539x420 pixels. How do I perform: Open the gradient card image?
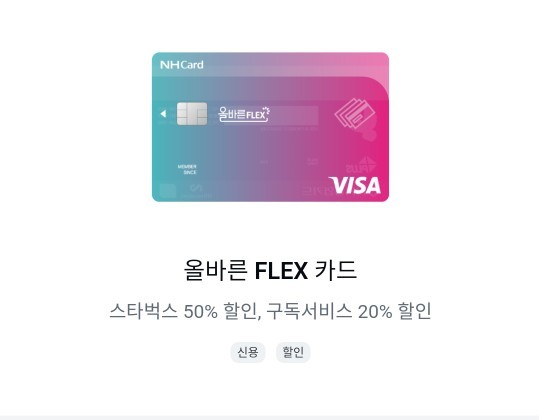pyautogui.click(x=271, y=127)
